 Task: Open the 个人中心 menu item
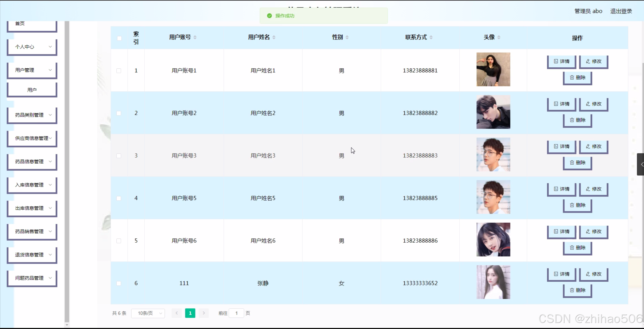coord(28,47)
